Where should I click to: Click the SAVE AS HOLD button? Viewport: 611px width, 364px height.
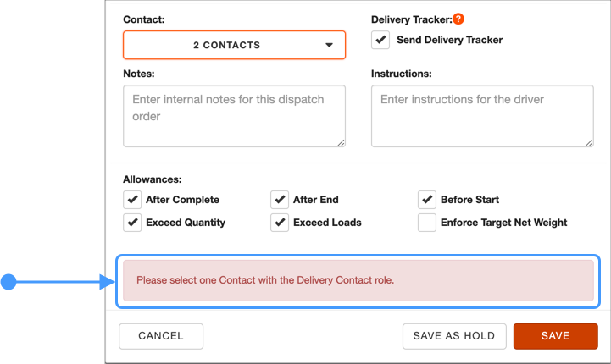tap(454, 336)
